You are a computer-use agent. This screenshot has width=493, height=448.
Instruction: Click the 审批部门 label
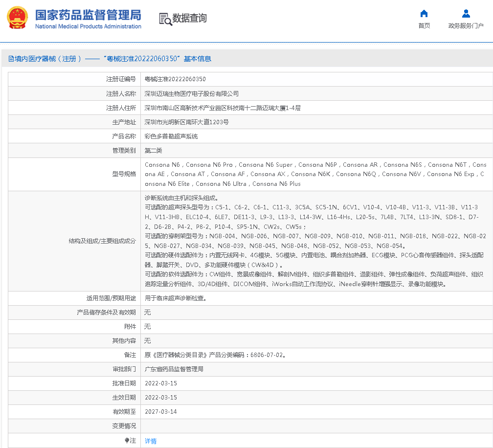pos(124,369)
